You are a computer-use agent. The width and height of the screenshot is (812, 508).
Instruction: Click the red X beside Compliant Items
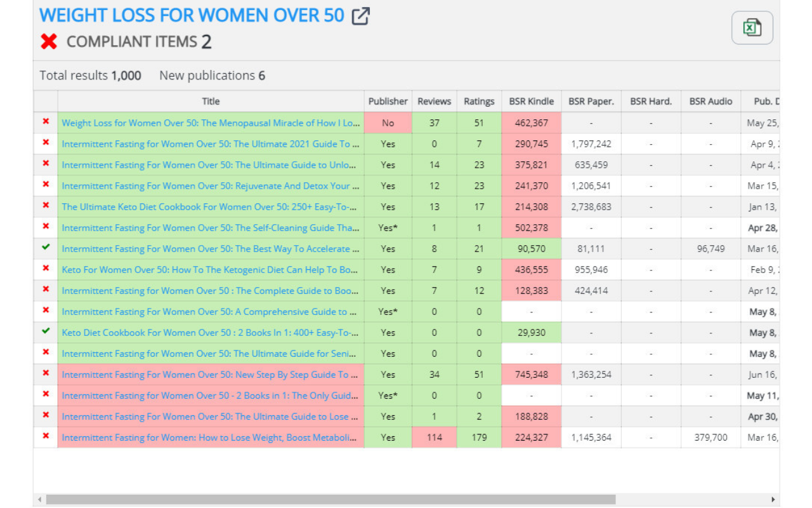[49, 42]
